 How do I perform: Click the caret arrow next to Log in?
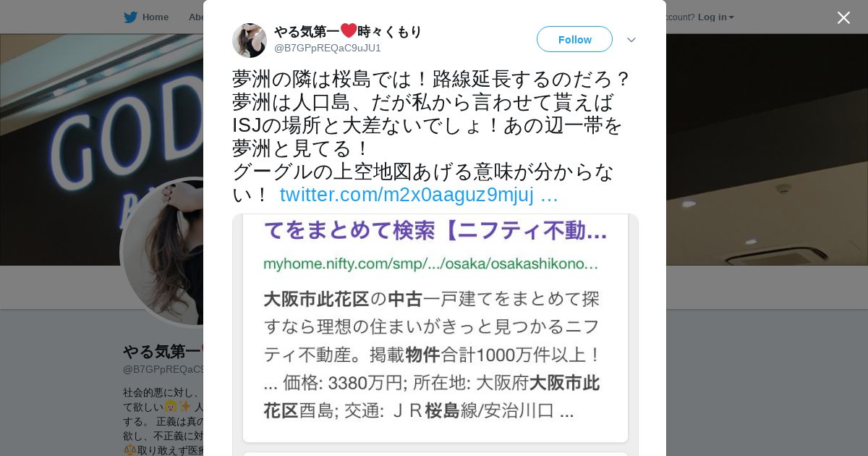[731, 17]
